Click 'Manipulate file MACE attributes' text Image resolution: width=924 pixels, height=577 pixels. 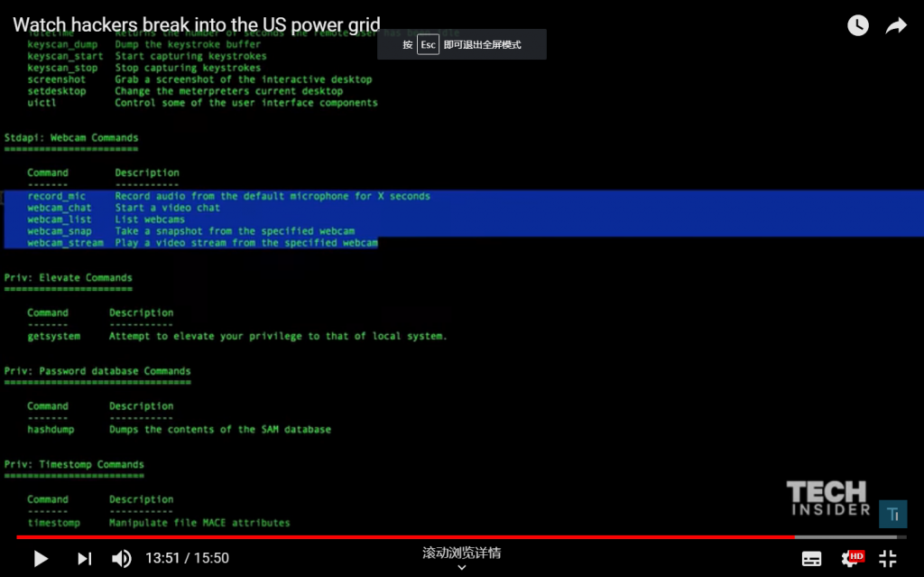pos(199,523)
